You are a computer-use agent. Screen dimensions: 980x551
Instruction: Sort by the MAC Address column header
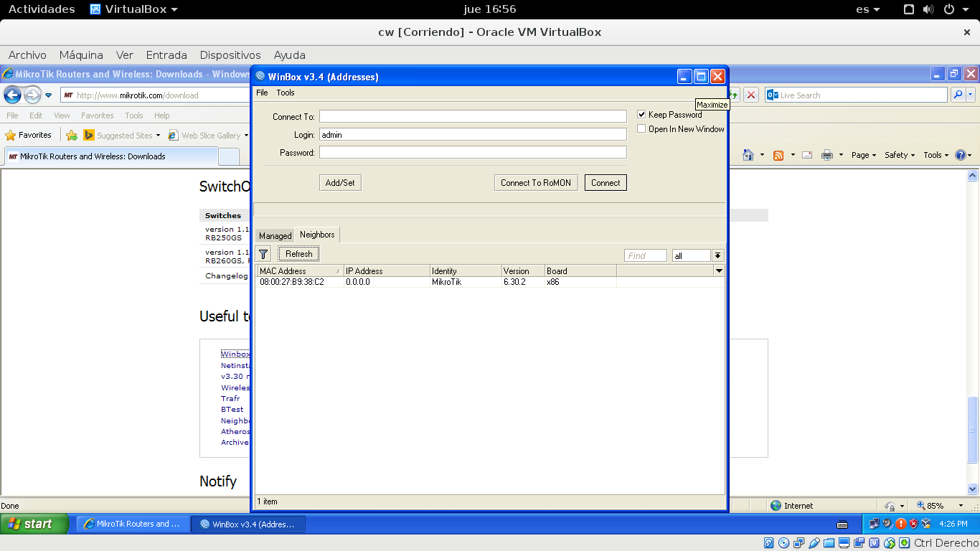(300, 270)
